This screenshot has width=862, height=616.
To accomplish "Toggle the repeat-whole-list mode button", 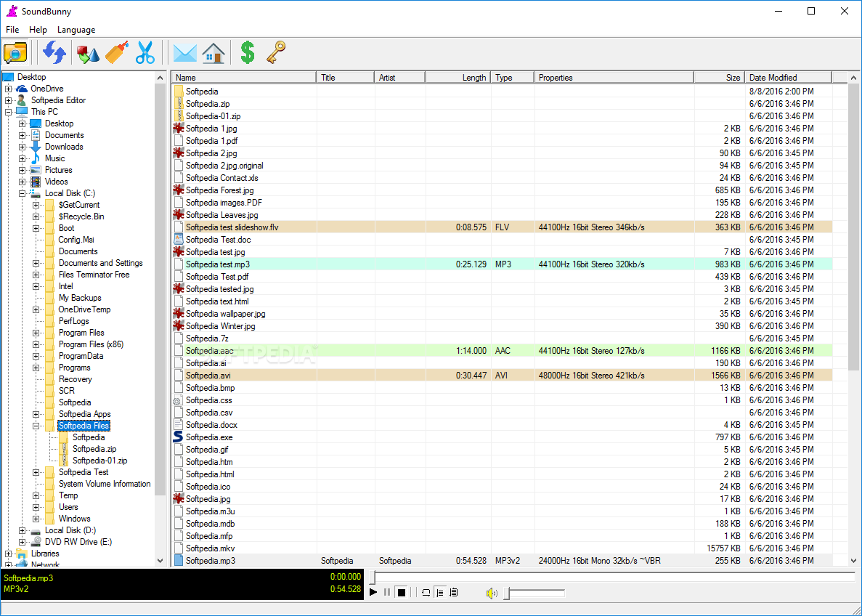I will [x=454, y=592].
